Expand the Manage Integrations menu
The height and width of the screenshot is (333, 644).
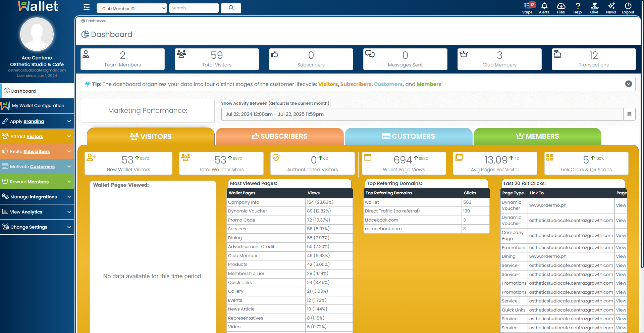[x=37, y=197]
